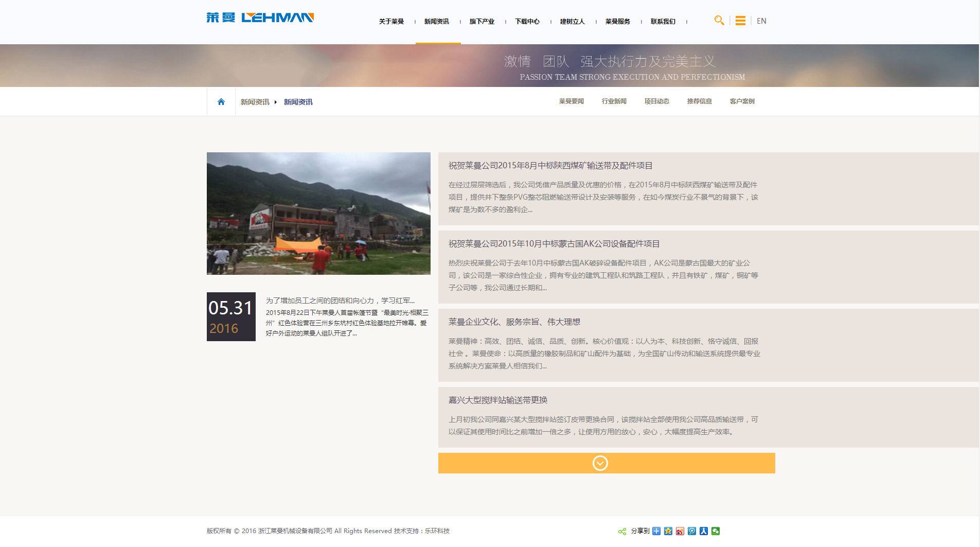The height and width of the screenshot is (547, 980).
Task: Share the page to WeChat
Action: 715,531
